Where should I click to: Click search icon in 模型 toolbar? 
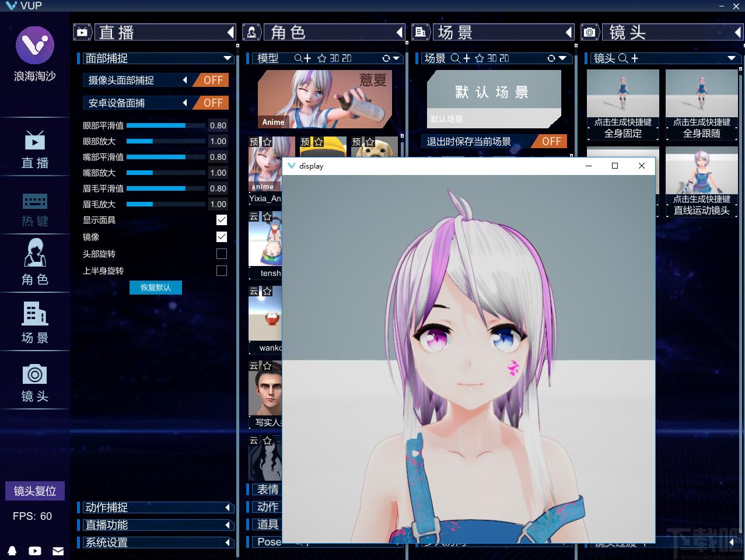tap(299, 58)
